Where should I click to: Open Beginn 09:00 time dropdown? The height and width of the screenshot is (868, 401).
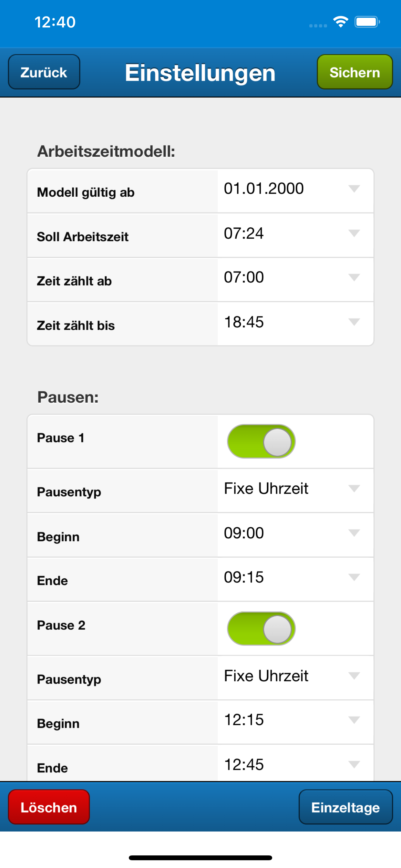[x=295, y=535]
